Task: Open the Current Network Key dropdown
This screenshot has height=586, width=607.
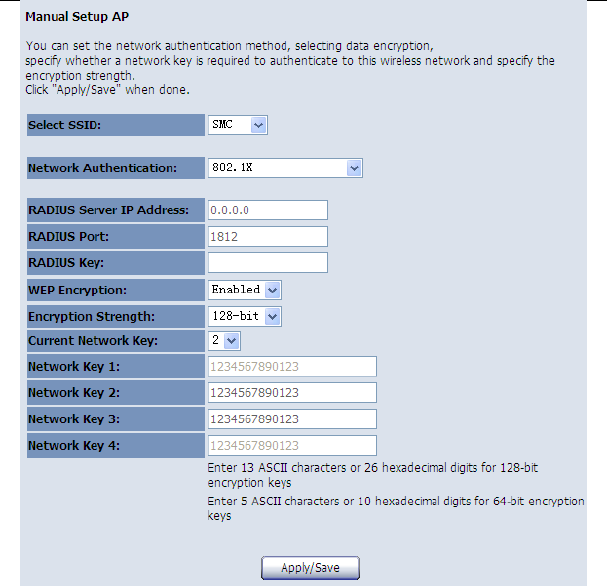Action: [224, 341]
